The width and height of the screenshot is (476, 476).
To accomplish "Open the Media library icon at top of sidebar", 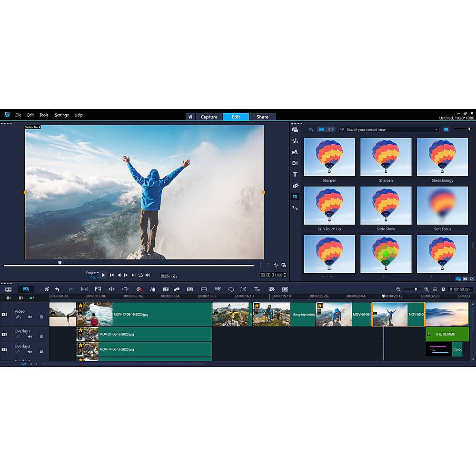I will (x=295, y=129).
